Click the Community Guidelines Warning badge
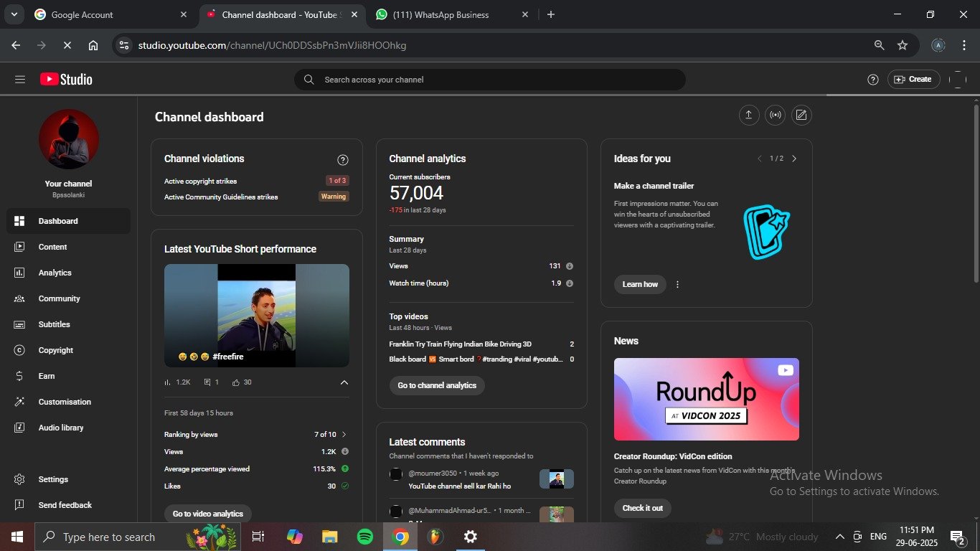 point(334,197)
